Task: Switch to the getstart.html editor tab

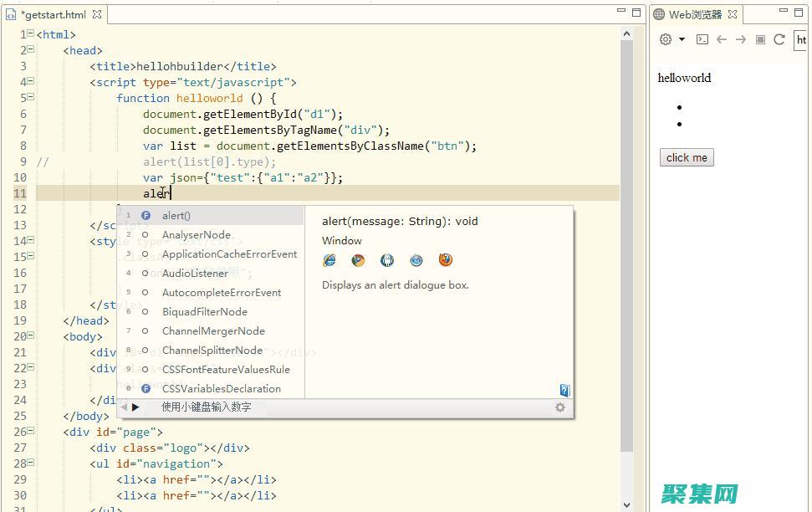Action: tap(54, 14)
